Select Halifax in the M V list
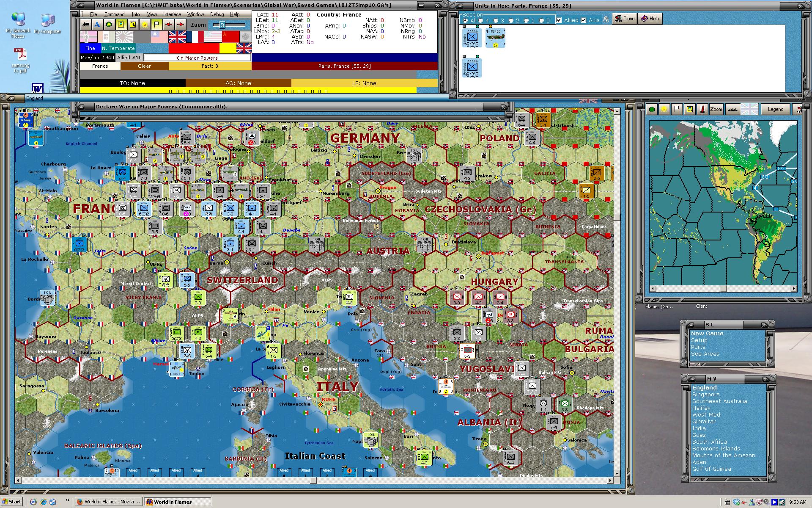 tap(701, 408)
